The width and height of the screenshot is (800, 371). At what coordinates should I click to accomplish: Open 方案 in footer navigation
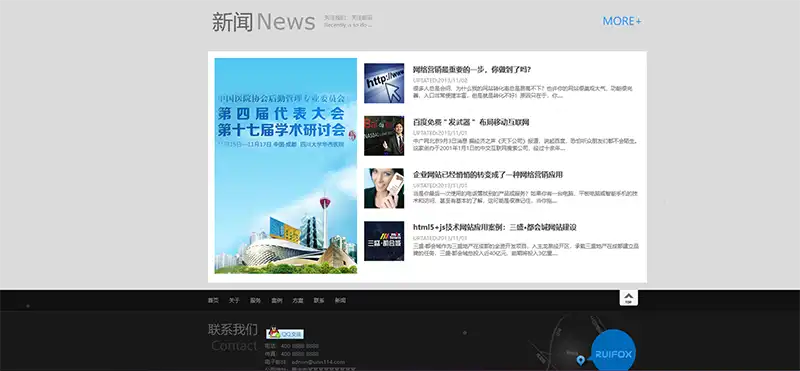pyautogui.click(x=298, y=301)
